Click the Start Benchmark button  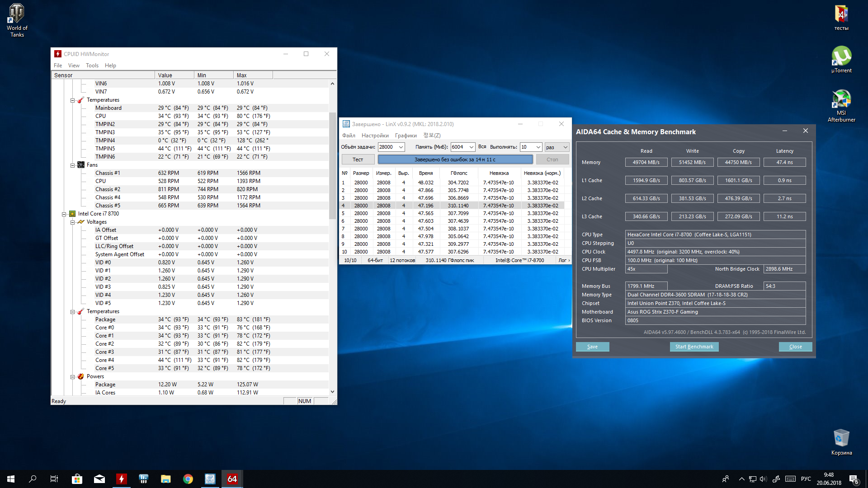click(x=694, y=347)
